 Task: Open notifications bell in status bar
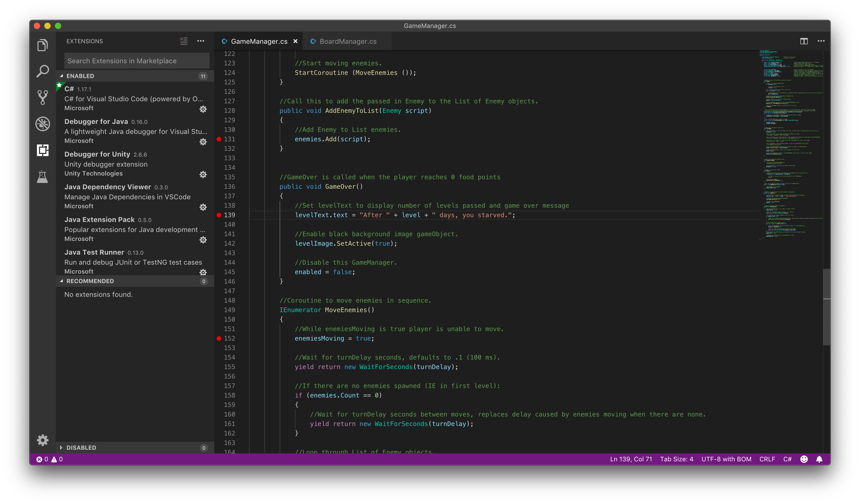pos(819,459)
